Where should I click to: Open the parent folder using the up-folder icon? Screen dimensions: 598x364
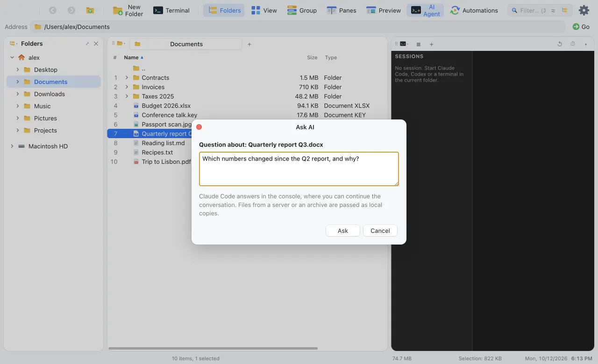coord(90,10)
